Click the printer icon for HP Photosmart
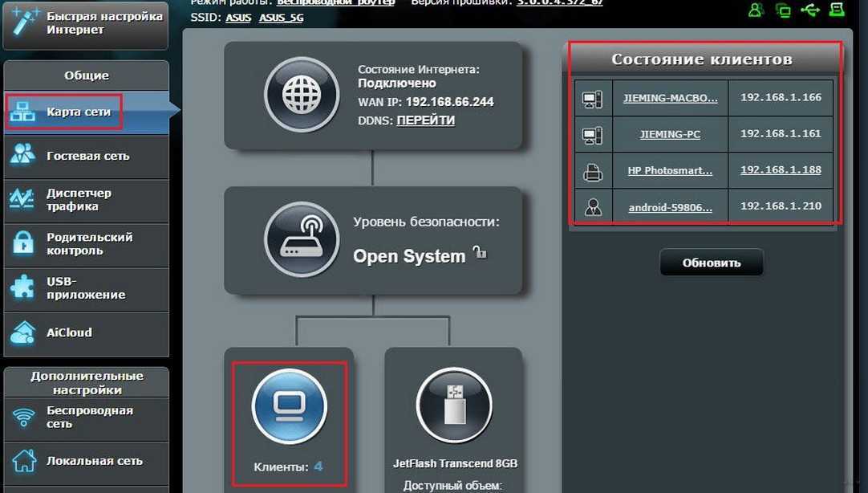 tap(593, 170)
